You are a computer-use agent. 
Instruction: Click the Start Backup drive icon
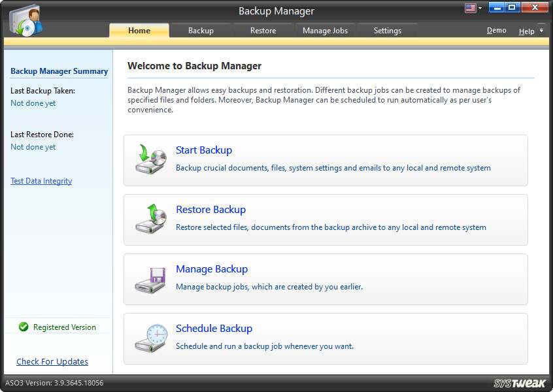coord(151,159)
